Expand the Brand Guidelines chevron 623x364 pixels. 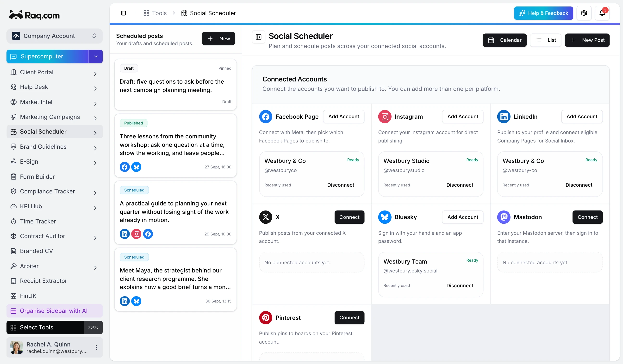click(95, 148)
